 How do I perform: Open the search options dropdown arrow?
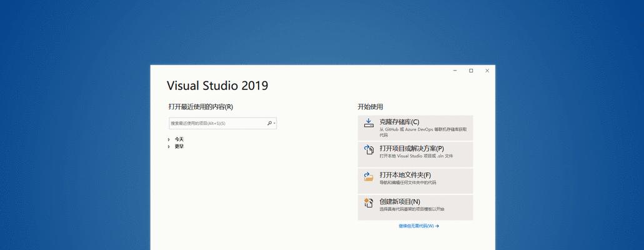click(274, 123)
